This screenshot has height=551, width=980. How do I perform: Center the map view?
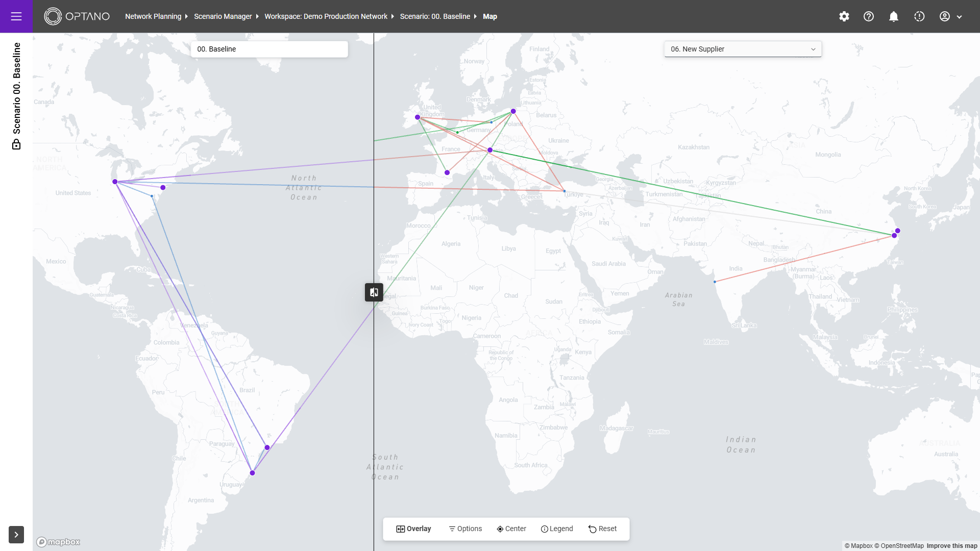(x=511, y=529)
